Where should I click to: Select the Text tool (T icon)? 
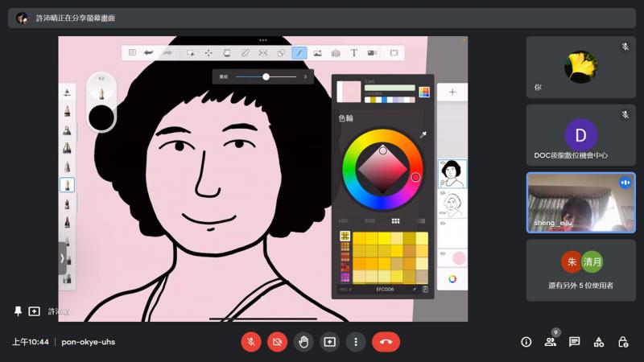tap(353, 53)
